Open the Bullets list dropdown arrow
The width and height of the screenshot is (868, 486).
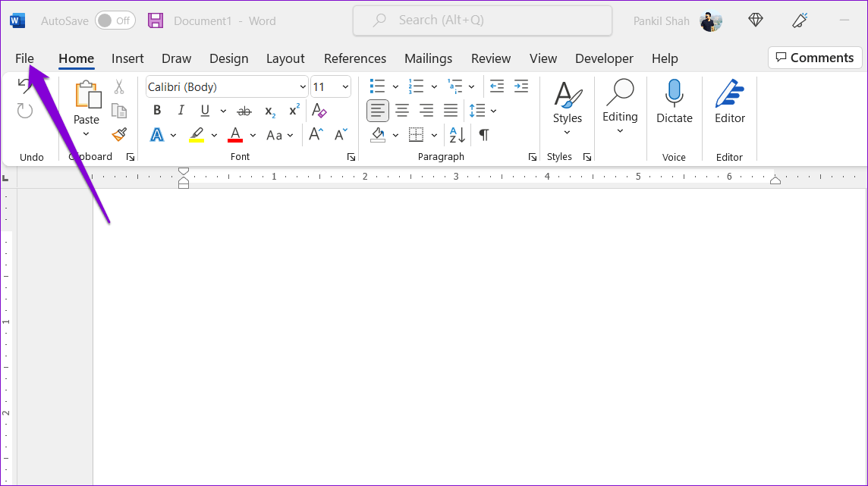pos(395,86)
